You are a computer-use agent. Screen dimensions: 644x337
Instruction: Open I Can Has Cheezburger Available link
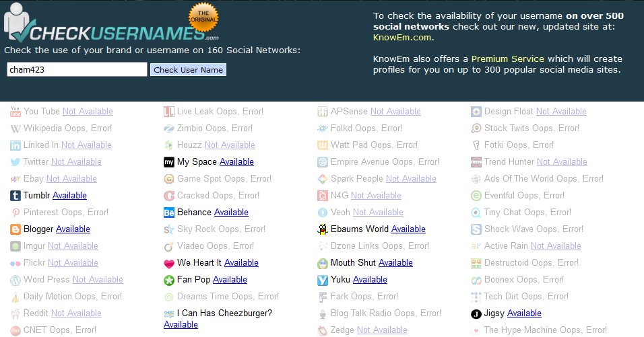[x=181, y=325]
